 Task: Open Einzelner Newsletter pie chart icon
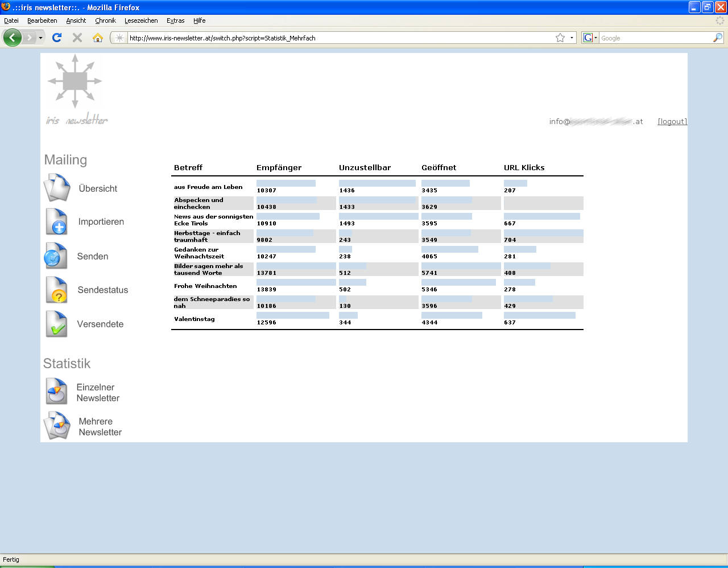[57, 392]
